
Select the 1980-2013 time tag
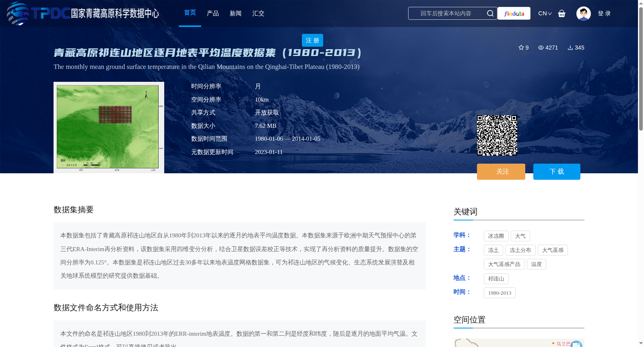500,293
